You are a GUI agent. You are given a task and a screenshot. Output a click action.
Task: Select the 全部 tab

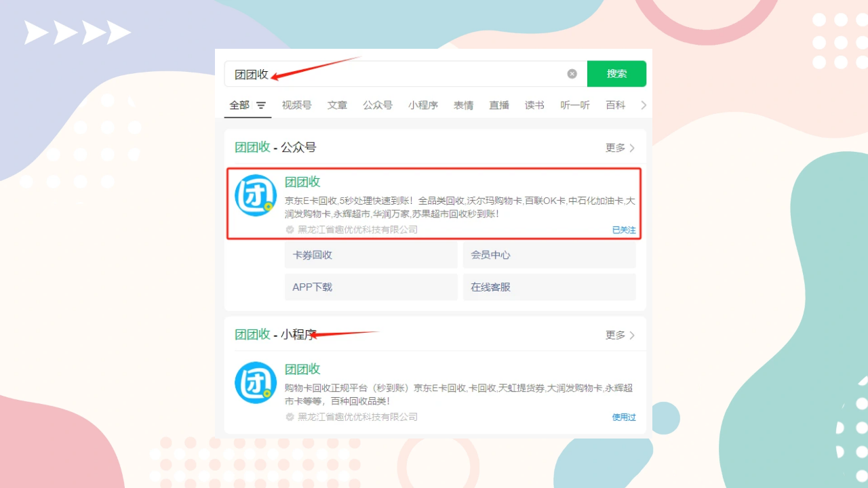tap(239, 105)
